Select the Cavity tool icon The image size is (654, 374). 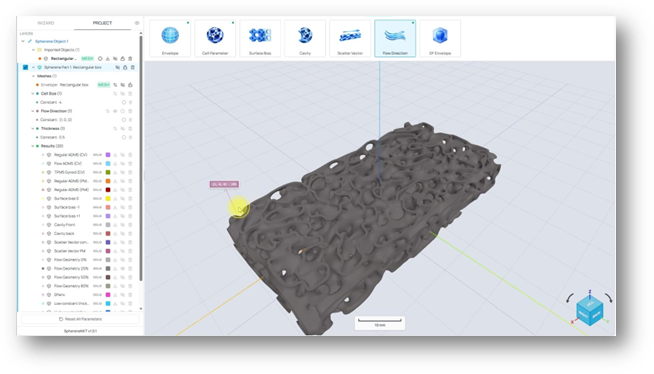305,38
